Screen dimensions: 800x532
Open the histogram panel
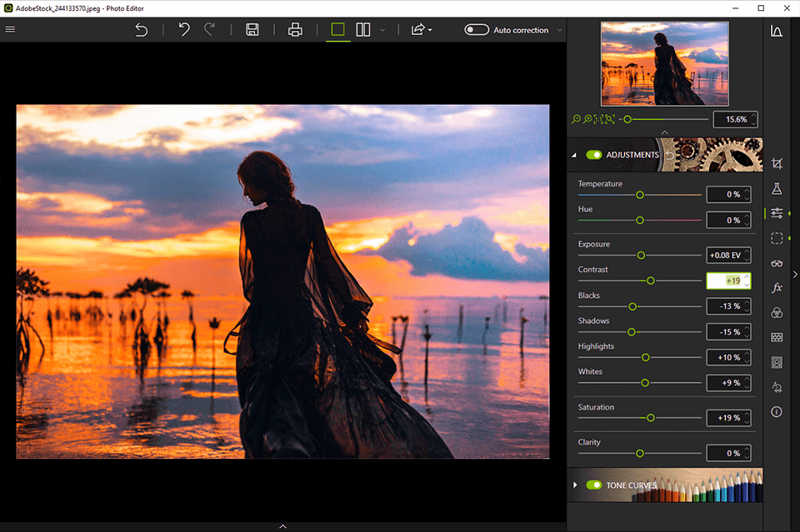777,31
